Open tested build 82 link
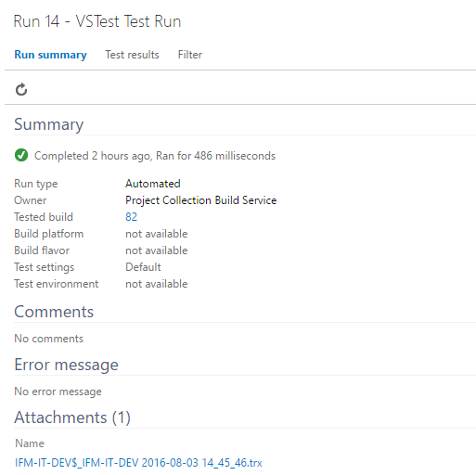This screenshot has height=475, width=476. coord(131,217)
